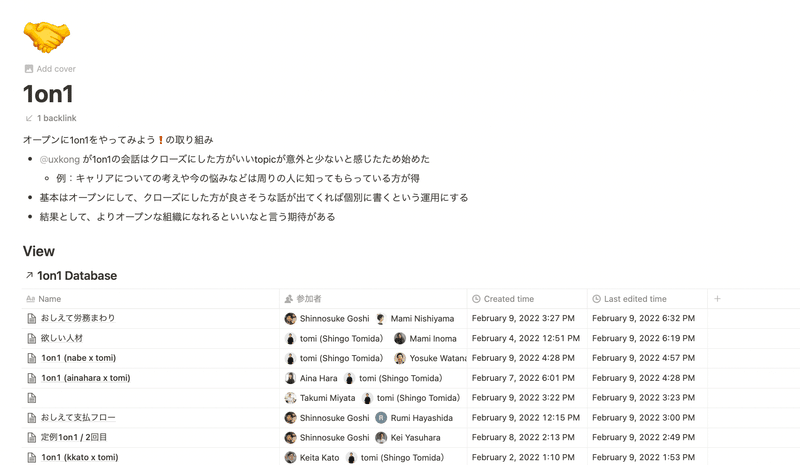Click page icon of the untitled row

pyautogui.click(x=32, y=398)
